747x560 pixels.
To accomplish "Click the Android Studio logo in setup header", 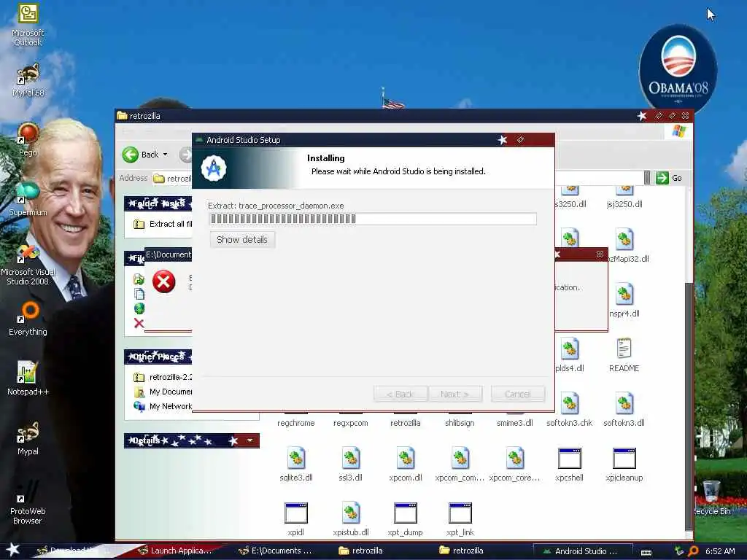I will coord(214,168).
